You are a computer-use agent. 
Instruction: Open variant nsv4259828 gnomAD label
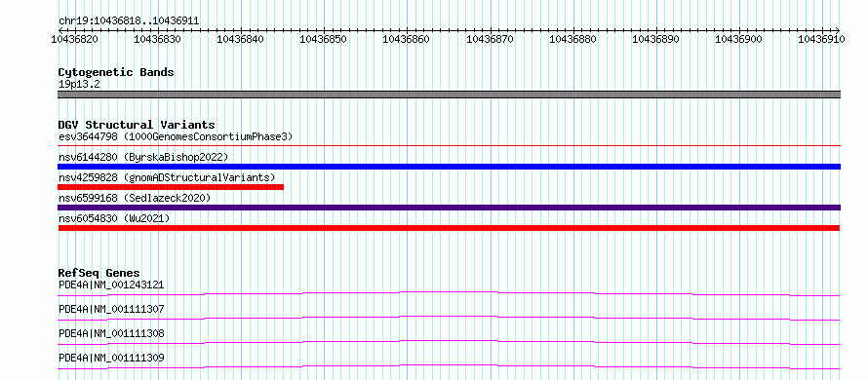click(x=167, y=177)
